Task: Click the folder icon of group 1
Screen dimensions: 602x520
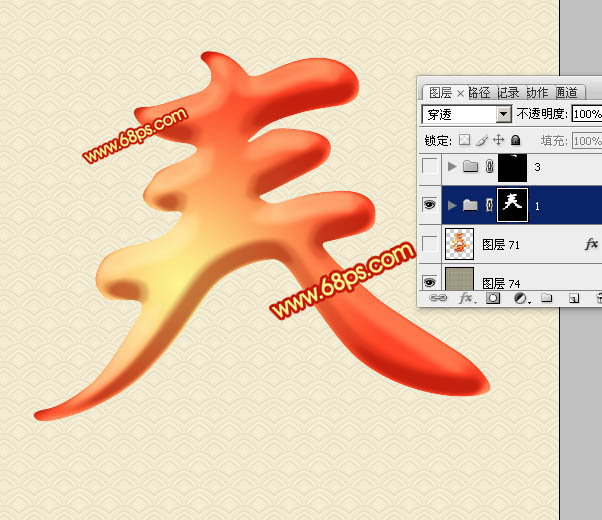Action: (470, 205)
